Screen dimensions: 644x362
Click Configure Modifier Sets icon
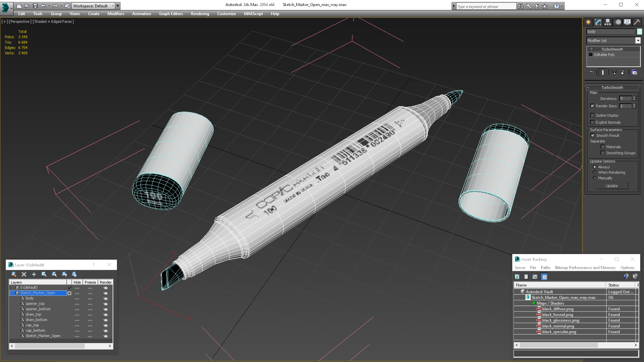(635, 72)
